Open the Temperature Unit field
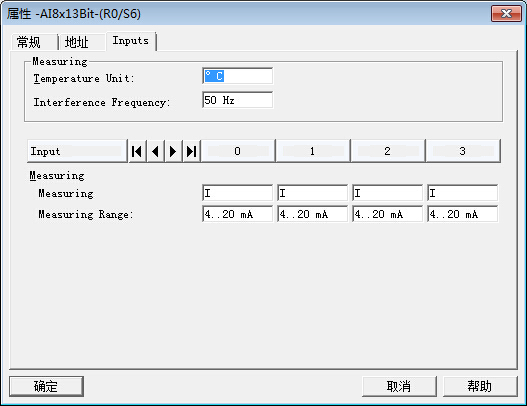The image size is (527, 406). 238,76
